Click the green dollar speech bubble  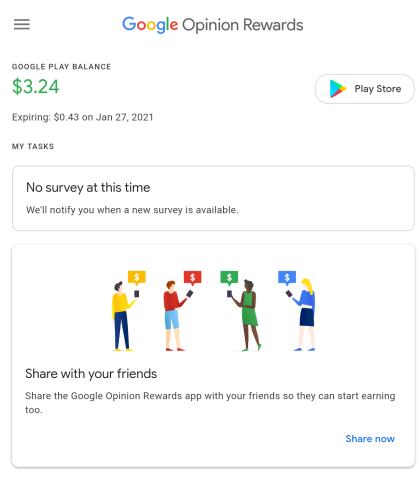coord(229,278)
